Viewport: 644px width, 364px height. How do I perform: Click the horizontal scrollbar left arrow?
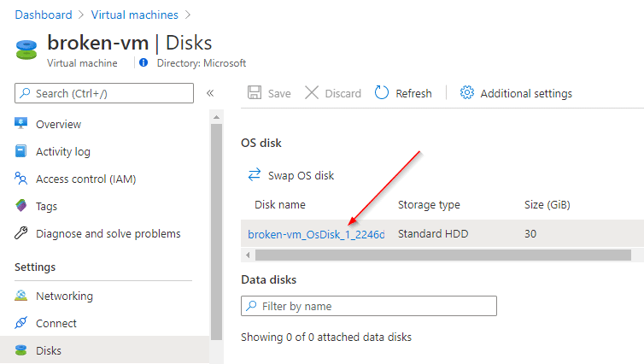[248, 255]
